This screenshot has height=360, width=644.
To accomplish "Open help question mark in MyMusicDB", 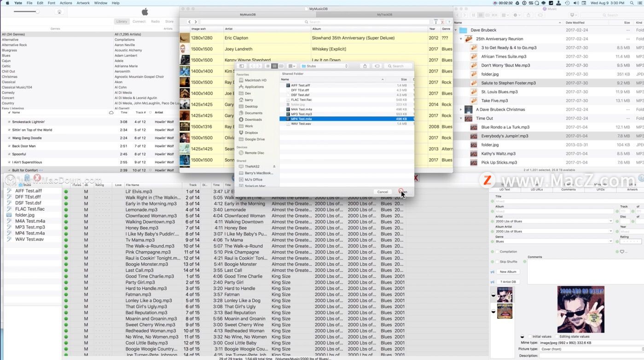I will [449, 22].
